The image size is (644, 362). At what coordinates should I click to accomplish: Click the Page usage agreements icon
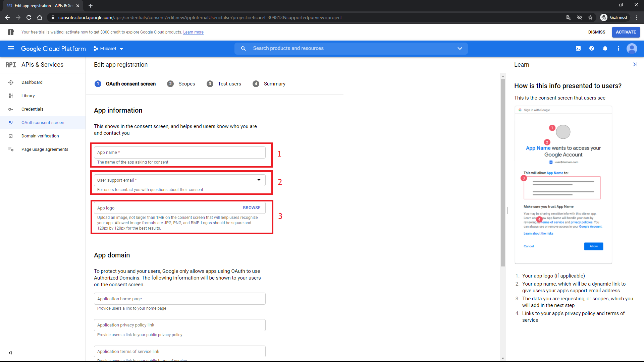(11, 149)
